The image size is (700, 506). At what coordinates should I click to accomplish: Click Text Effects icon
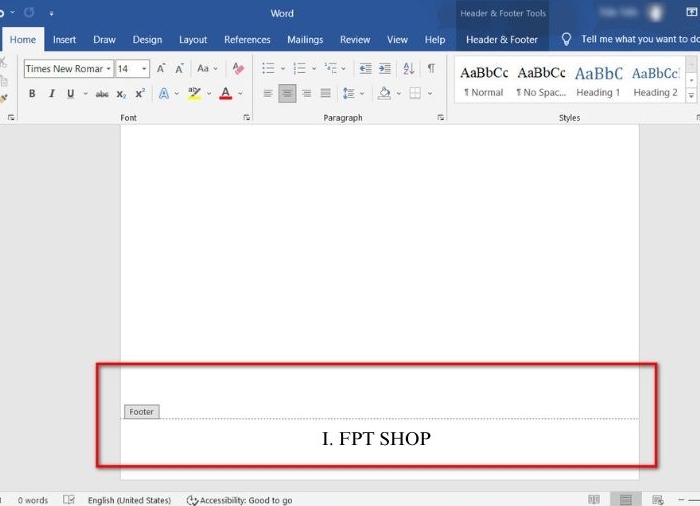(x=164, y=94)
